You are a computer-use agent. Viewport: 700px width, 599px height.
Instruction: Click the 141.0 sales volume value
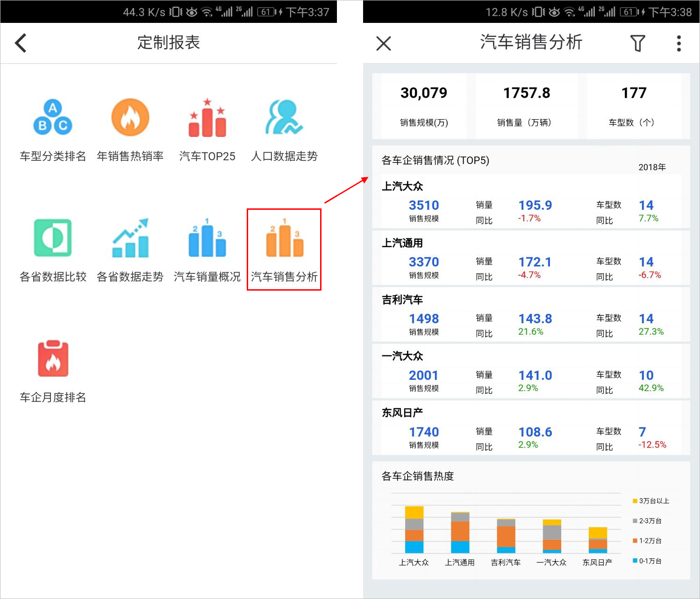pyautogui.click(x=535, y=376)
